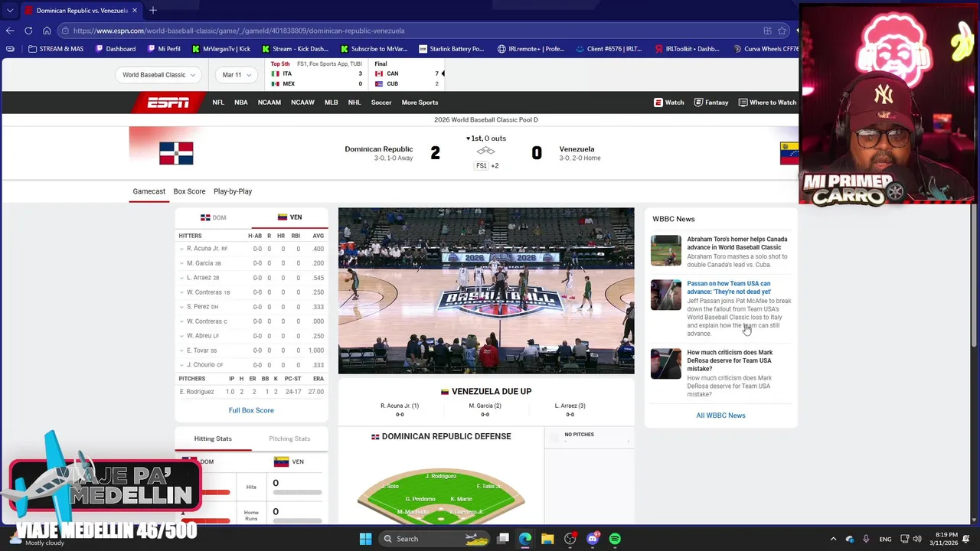
Task: Open File Explorer from taskbar
Action: click(547, 539)
